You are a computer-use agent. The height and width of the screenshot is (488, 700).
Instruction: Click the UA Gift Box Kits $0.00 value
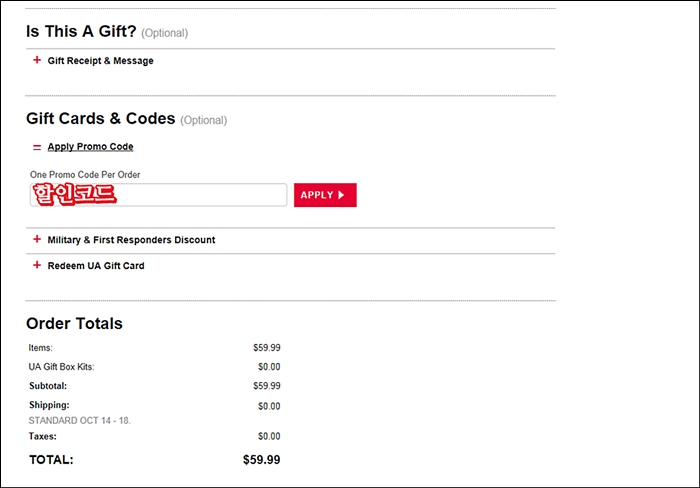269,367
